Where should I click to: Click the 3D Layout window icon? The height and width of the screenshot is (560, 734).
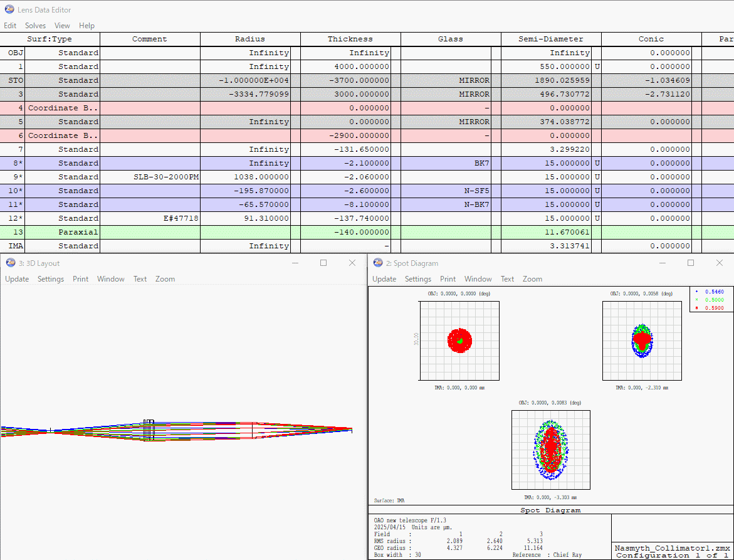click(x=11, y=263)
